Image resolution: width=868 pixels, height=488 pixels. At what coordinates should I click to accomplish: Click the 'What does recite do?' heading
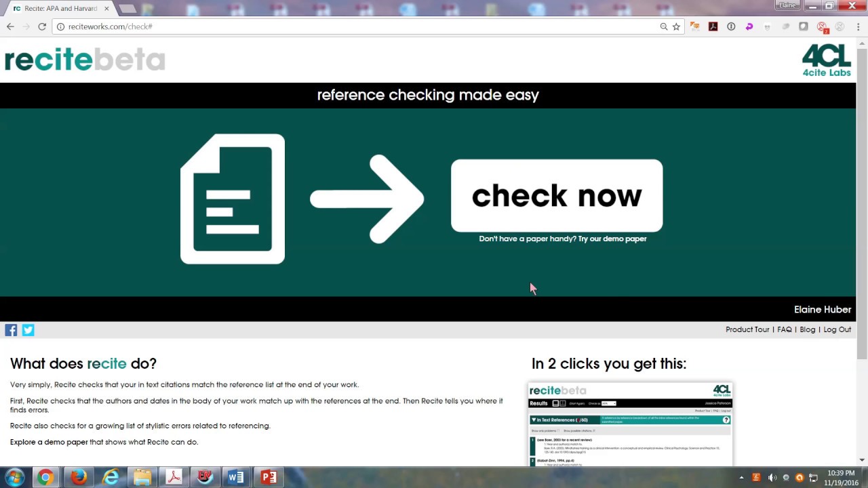tap(83, 364)
